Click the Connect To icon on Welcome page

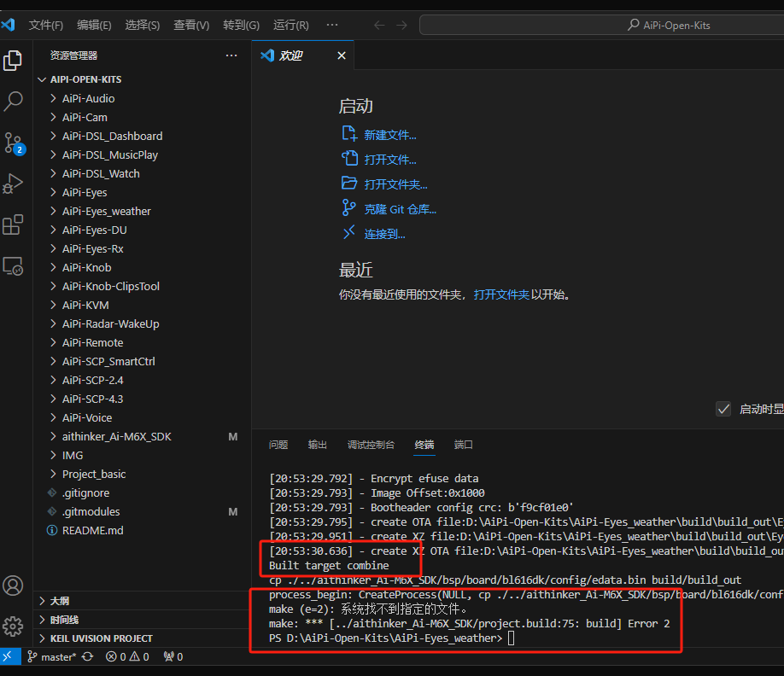pyautogui.click(x=349, y=233)
